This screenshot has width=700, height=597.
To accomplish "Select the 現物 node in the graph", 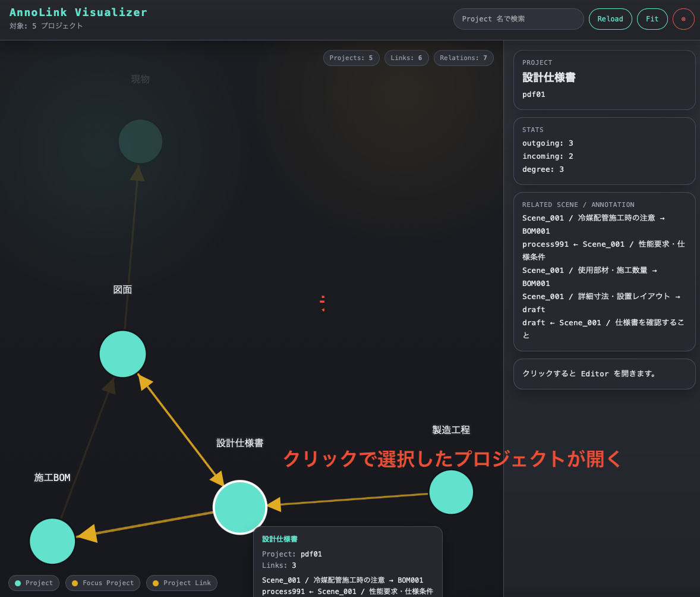I will (x=140, y=142).
